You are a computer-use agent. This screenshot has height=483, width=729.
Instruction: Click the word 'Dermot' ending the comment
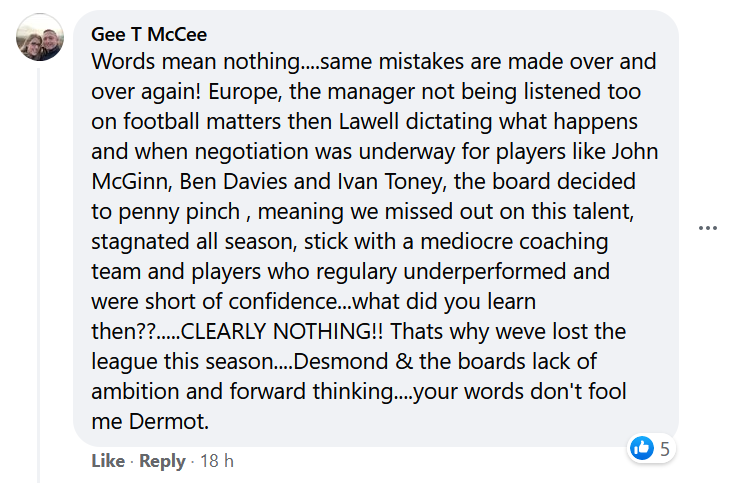(167, 422)
